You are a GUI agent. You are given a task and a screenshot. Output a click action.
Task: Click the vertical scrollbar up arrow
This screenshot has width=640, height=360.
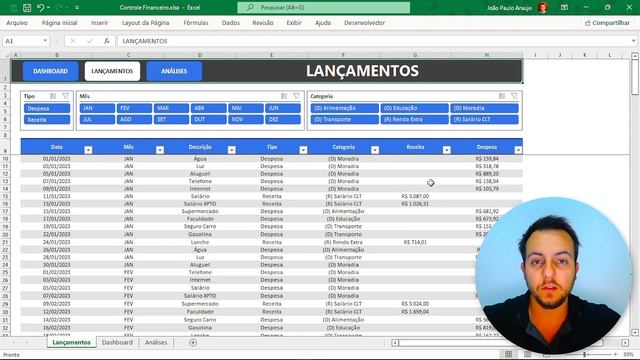pos(635,56)
